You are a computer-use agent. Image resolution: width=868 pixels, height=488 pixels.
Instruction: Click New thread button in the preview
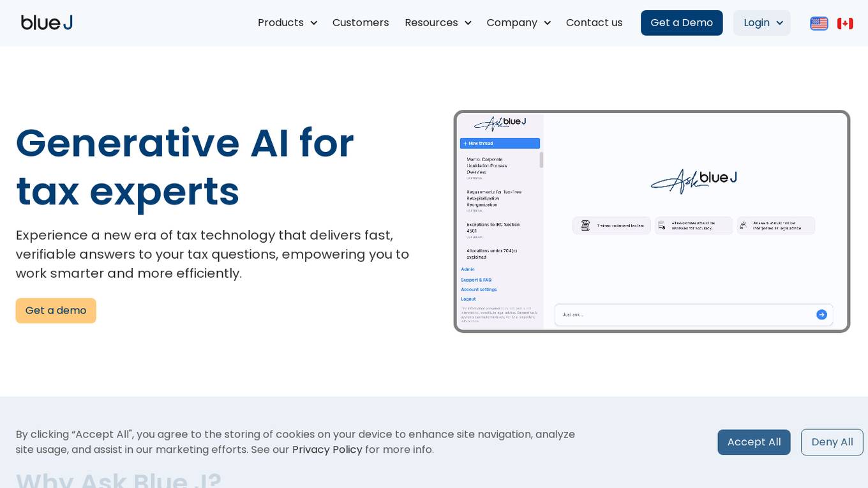click(x=500, y=143)
